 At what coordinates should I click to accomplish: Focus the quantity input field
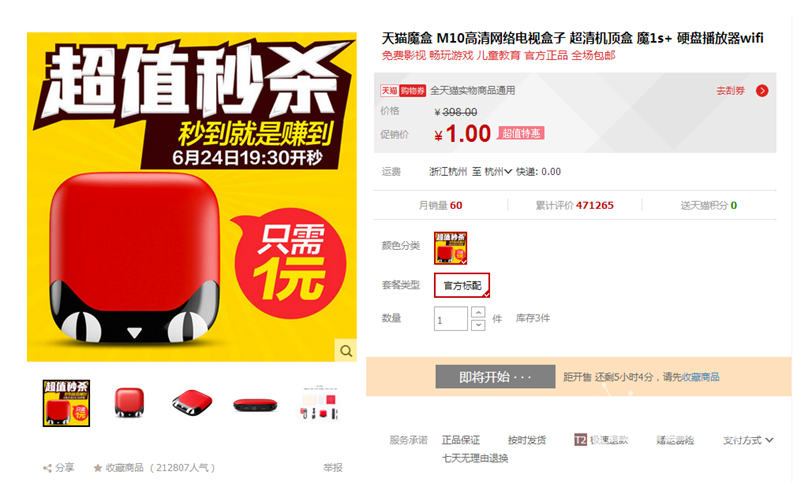[451, 319]
